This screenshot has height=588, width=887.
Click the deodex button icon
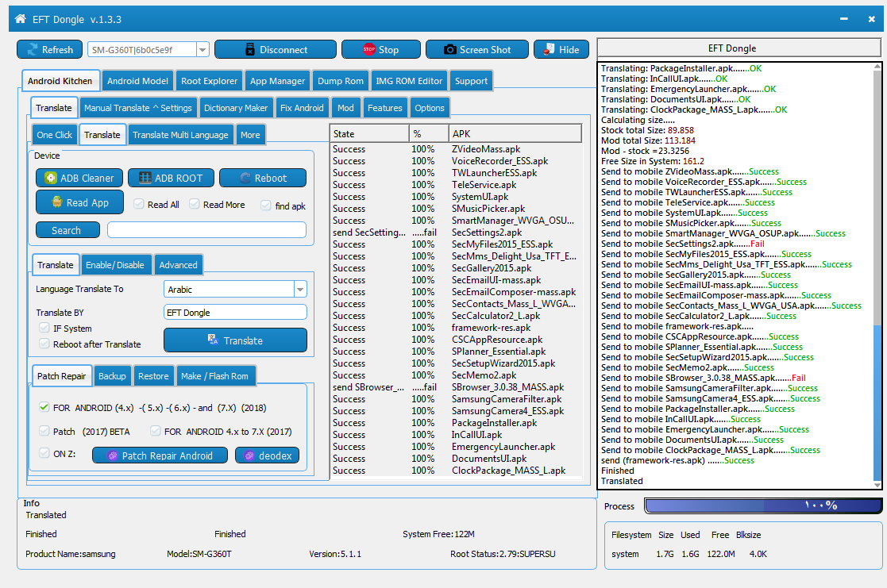249,455
